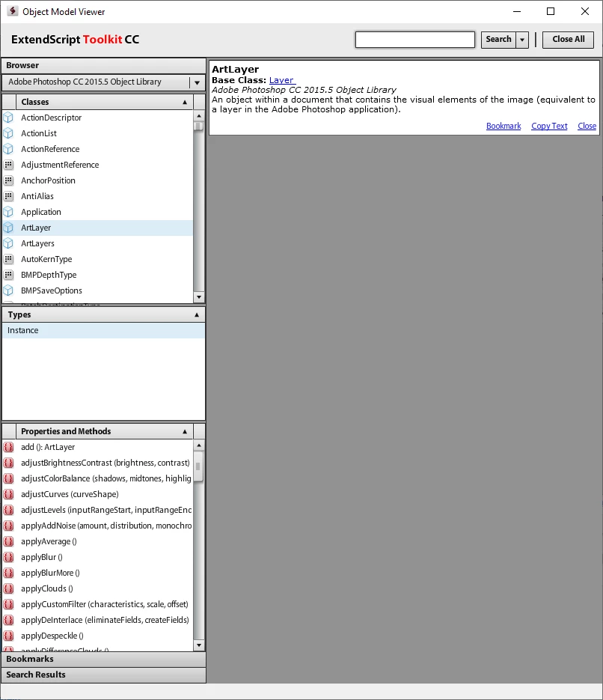Click the method icon beside applyDeInterlace
The image size is (603, 700).
(8, 620)
